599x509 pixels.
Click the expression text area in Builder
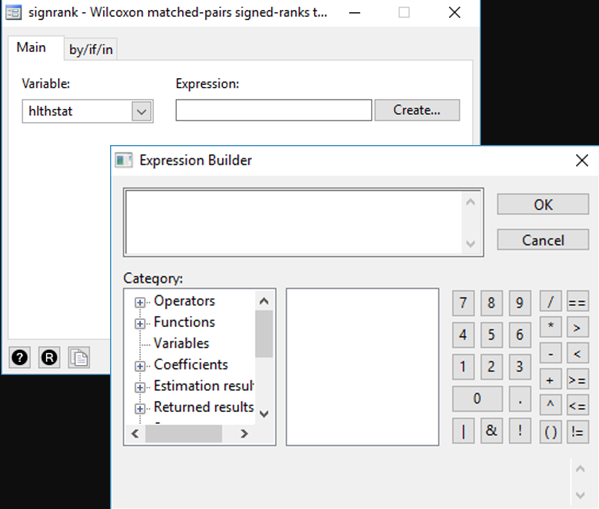(294, 222)
